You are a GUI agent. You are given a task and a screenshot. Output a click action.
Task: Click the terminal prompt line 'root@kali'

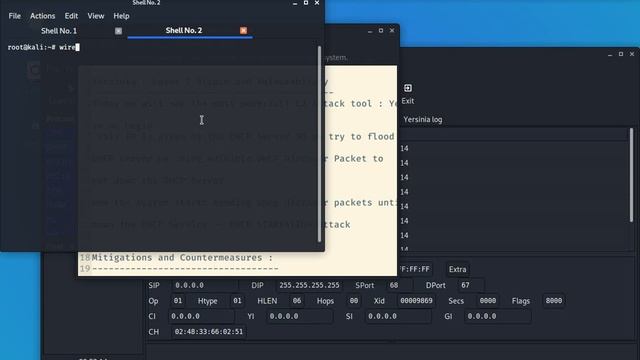coord(43,47)
